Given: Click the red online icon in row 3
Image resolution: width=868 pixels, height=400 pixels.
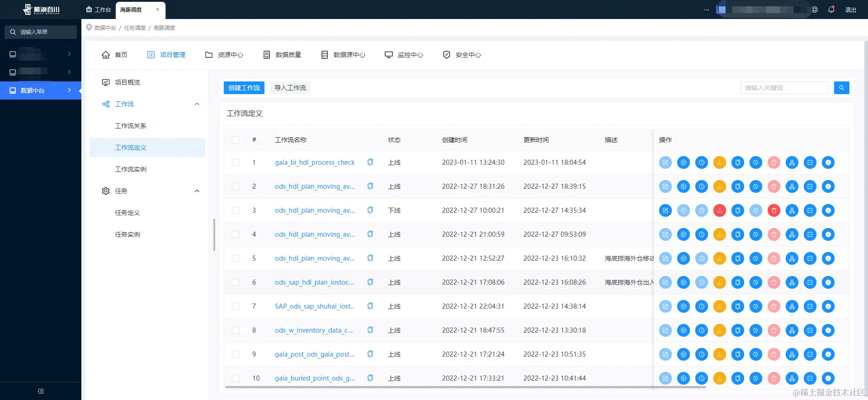Looking at the screenshot, I should point(720,210).
